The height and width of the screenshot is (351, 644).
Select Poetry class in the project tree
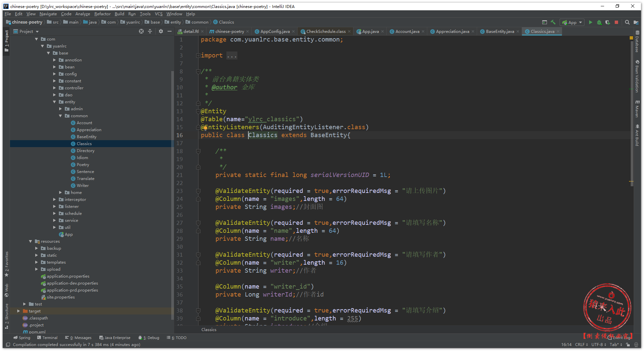pos(83,165)
